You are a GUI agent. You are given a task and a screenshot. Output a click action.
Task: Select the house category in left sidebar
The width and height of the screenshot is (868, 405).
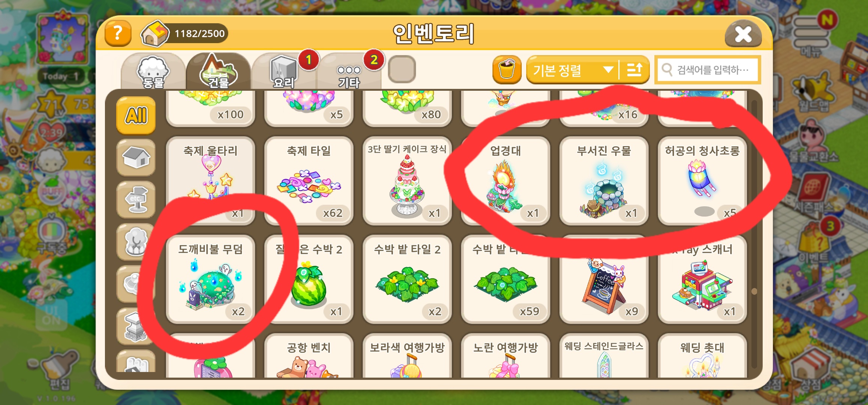tap(136, 157)
